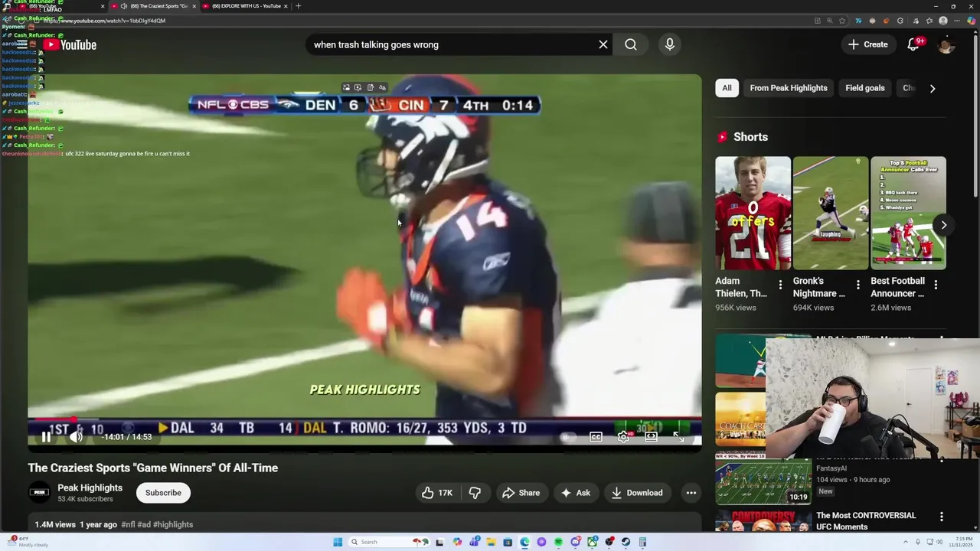
Task: Open the notifications bell
Action: [913, 44]
